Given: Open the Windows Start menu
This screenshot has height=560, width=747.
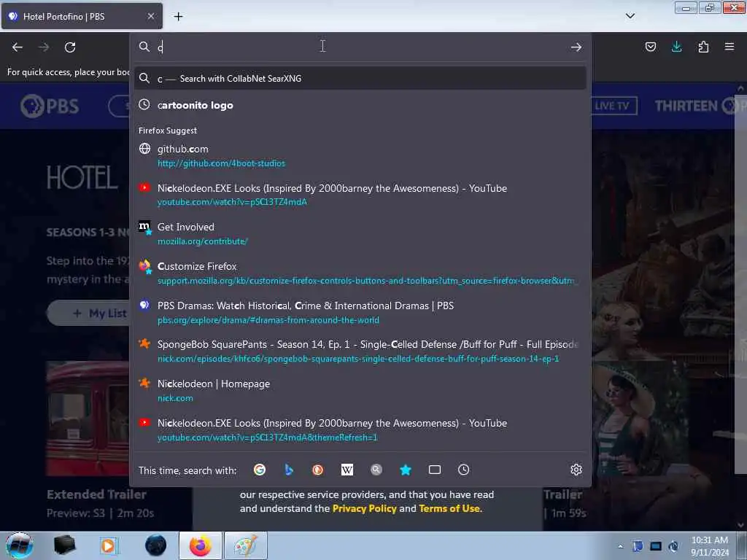Looking at the screenshot, I should [19, 545].
